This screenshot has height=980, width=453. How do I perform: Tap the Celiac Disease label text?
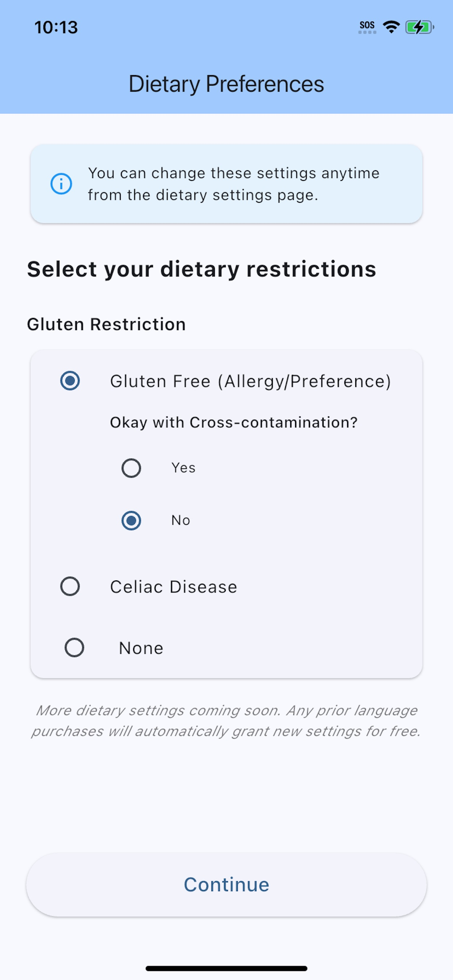click(174, 587)
